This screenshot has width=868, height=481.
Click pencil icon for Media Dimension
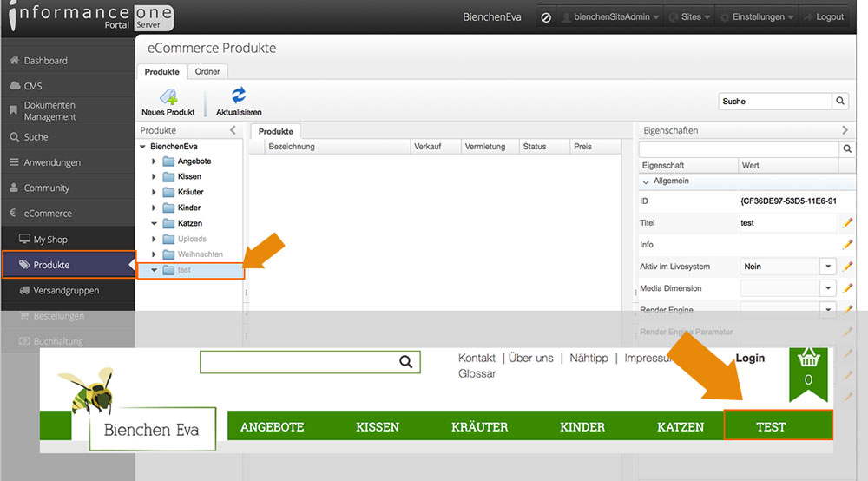(x=847, y=288)
